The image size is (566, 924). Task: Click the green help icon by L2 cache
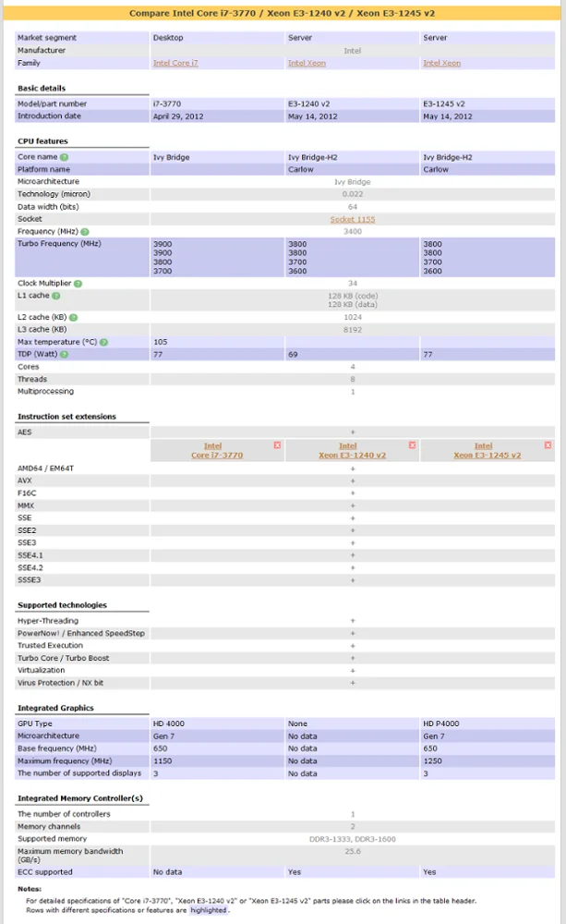click(x=74, y=318)
